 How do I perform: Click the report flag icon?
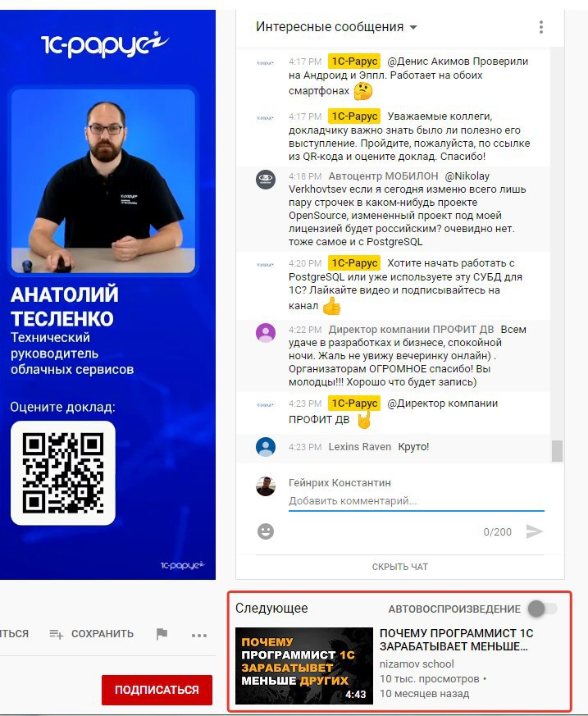tap(162, 634)
